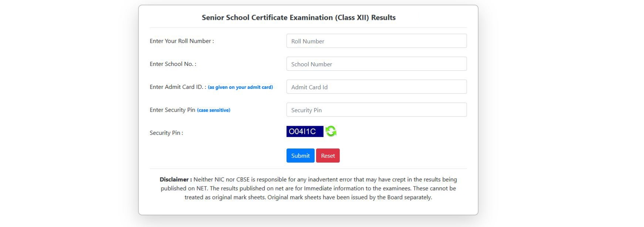
Task: Click the Class XII Results heading
Action: pyautogui.click(x=298, y=17)
